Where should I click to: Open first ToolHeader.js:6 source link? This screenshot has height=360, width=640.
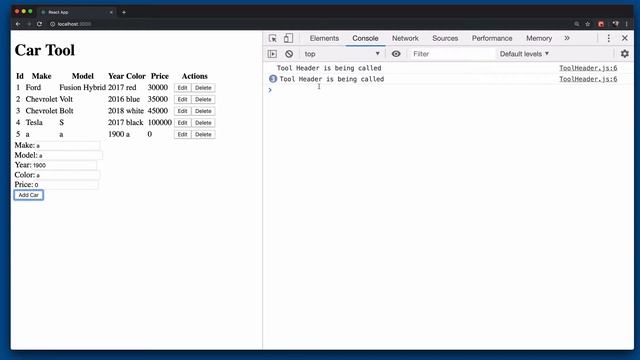[x=588, y=68]
